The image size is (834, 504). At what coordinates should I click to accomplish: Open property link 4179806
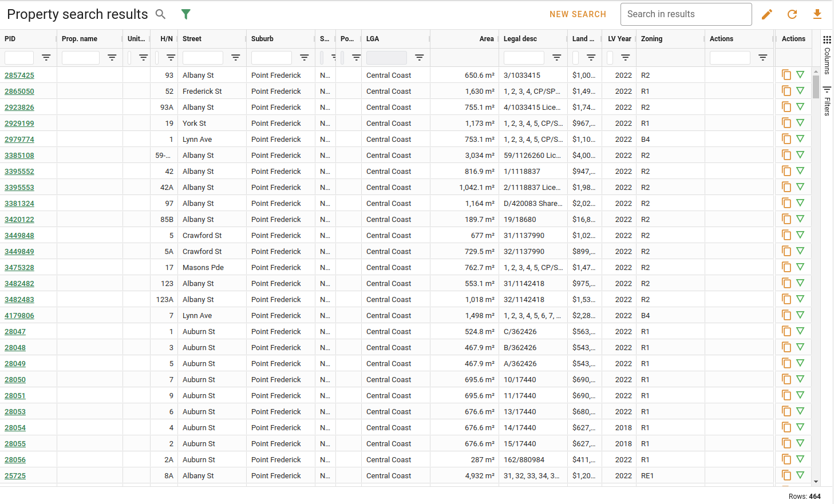coord(19,315)
